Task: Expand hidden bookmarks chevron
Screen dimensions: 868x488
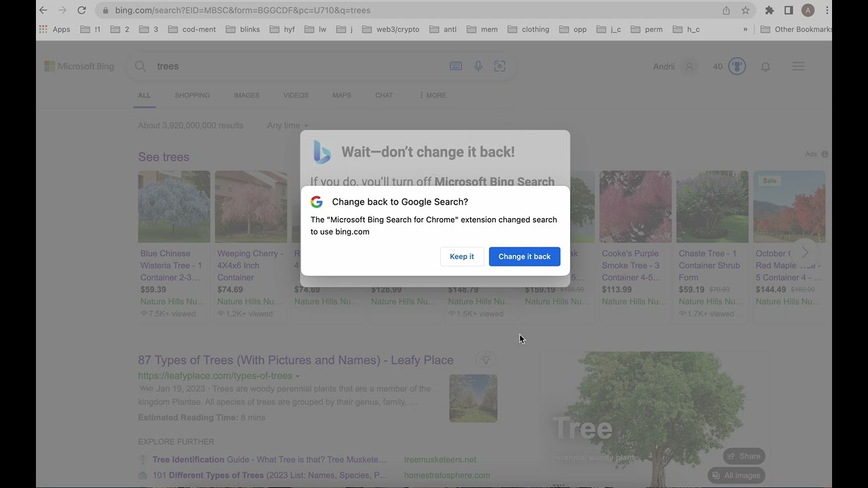Action: 745,29
